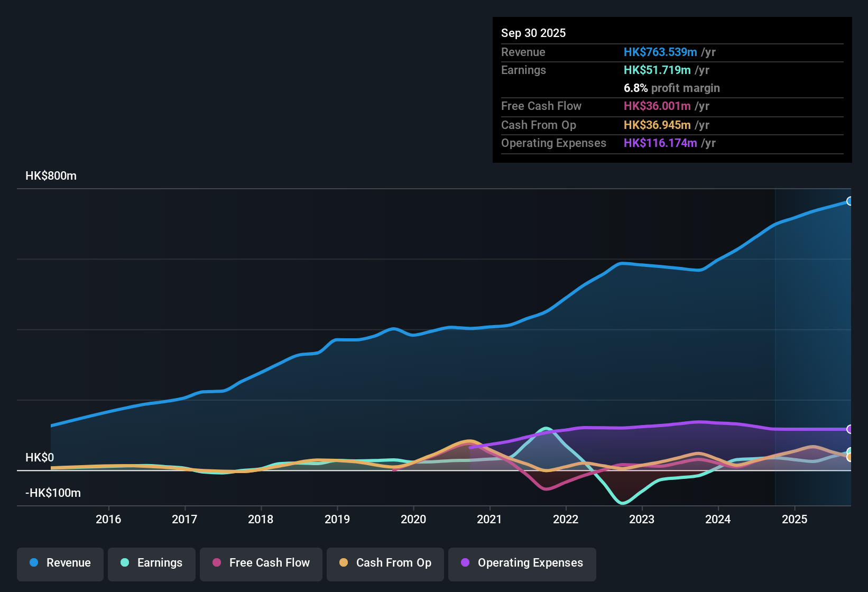
Task: Select the 2025 label on the timeline axis
Action: 795,520
